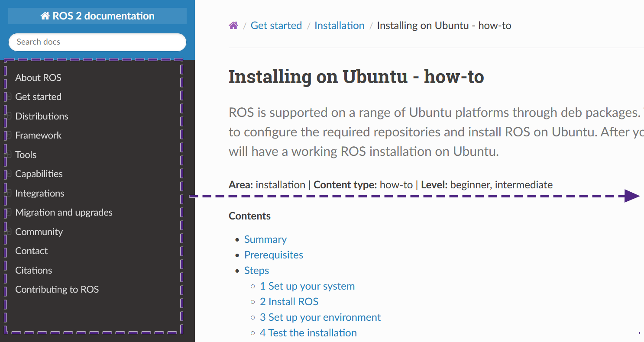Open Installation in the breadcrumb trail

[340, 26]
